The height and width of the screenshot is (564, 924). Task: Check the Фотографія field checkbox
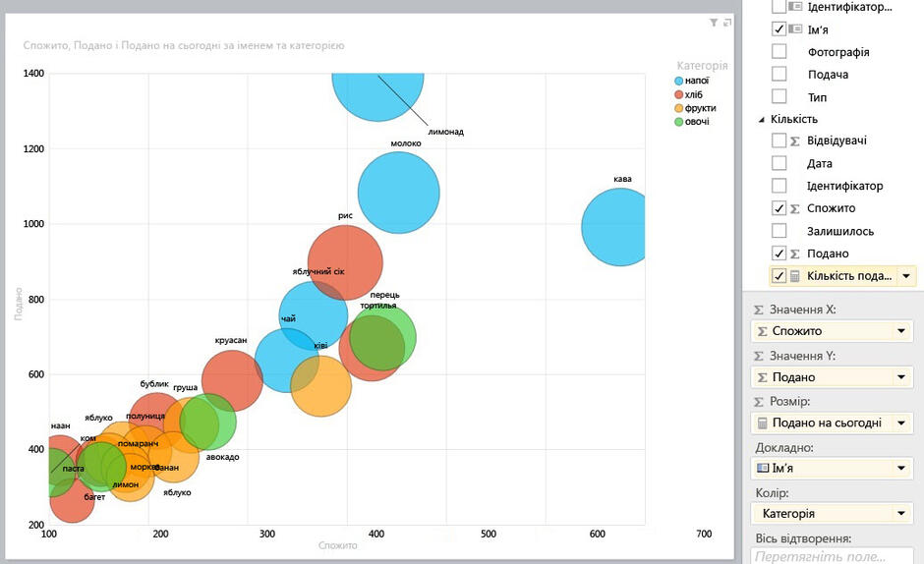[x=780, y=51]
